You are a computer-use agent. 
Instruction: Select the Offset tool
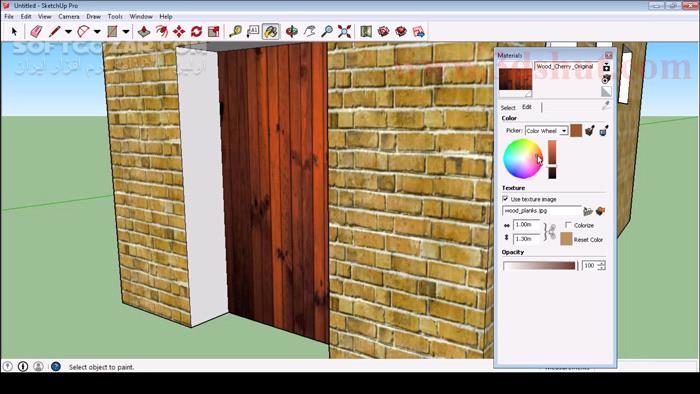[x=162, y=32]
